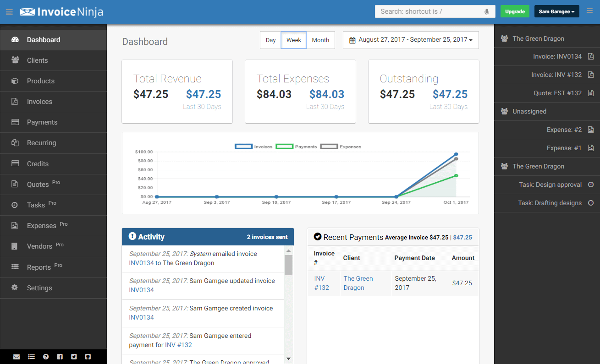Click the Settings gear icon in the sidebar
This screenshot has height=364, width=600.
(x=15, y=288)
